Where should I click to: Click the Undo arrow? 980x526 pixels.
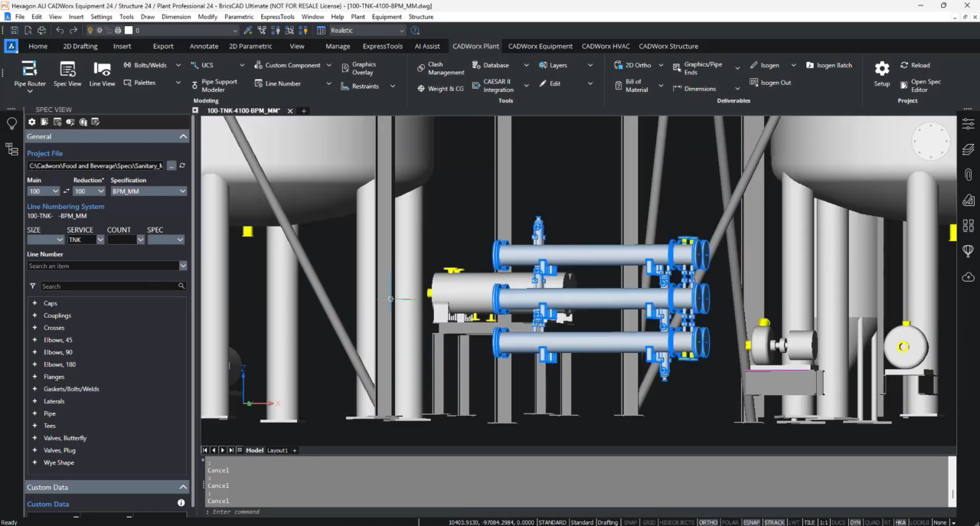pyautogui.click(x=60, y=31)
